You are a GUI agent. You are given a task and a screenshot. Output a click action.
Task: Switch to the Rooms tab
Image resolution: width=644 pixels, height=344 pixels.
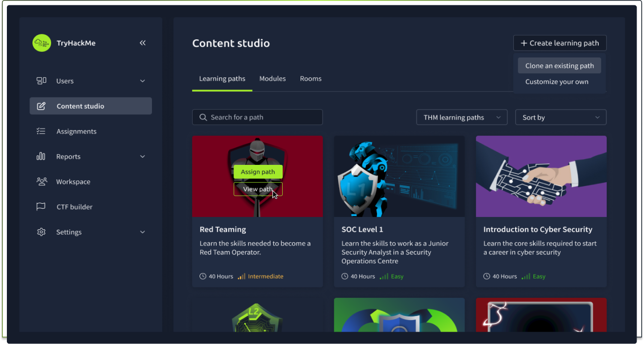point(310,78)
